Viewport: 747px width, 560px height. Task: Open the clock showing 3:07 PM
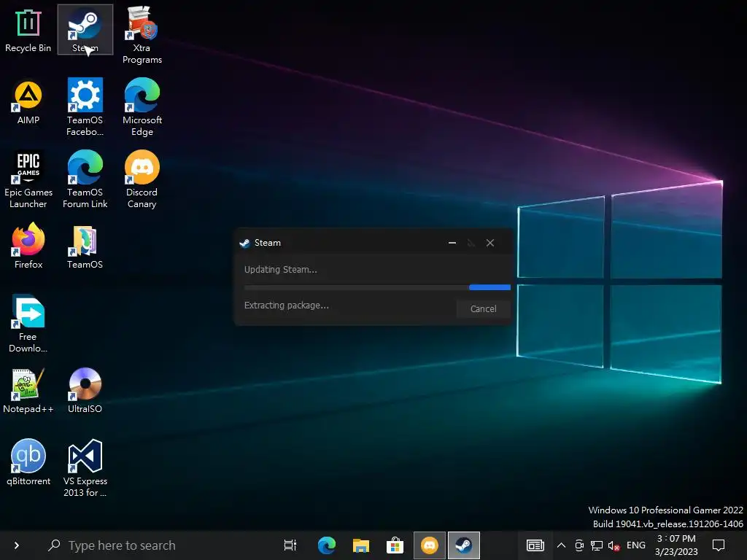pos(676,545)
